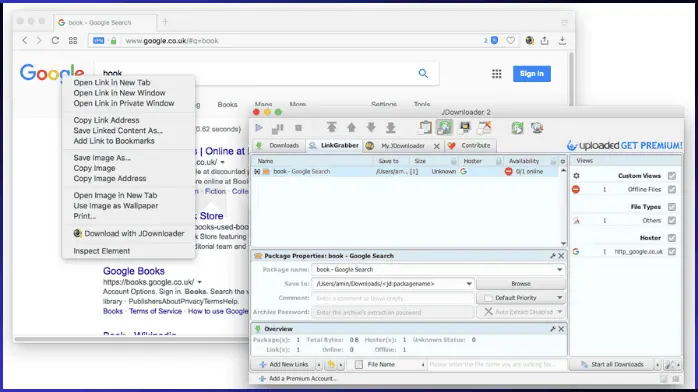Choose Download with JDownloader in context menu

coord(129,234)
